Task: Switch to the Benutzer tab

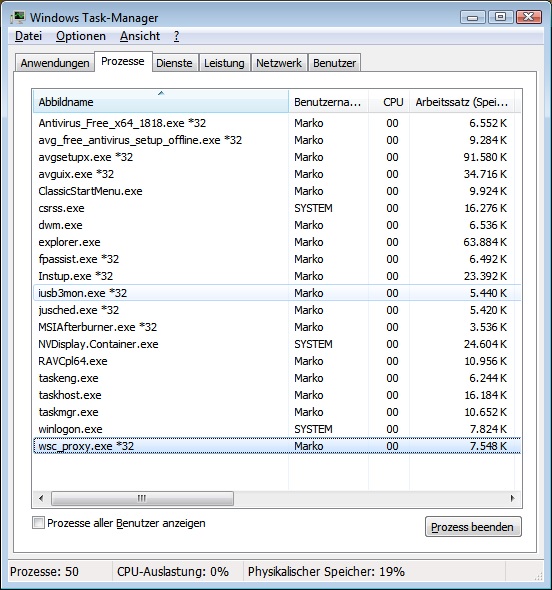Action: pyautogui.click(x=335, y=63)
